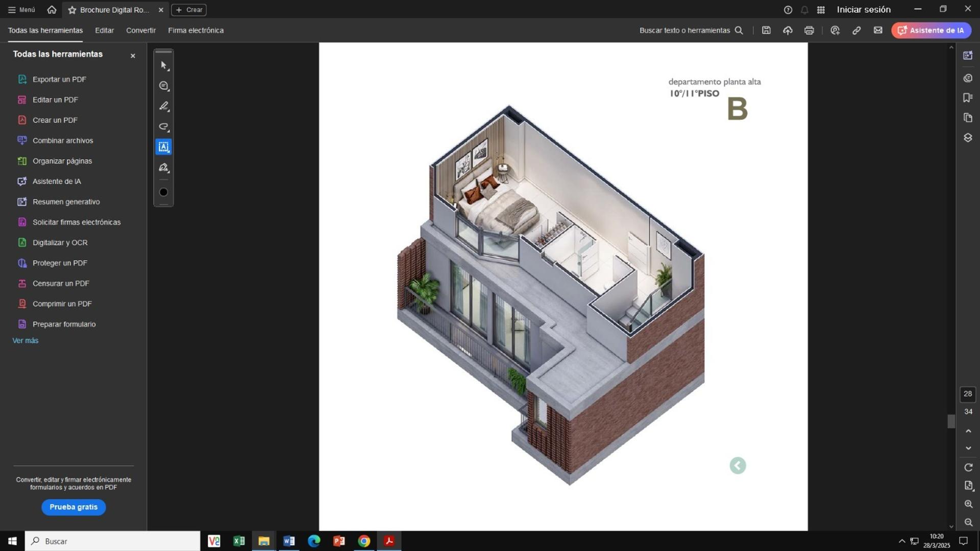Close the Brochure Digital tab
Viewport: 980px width, 551px height.
[x=161, y=10]
